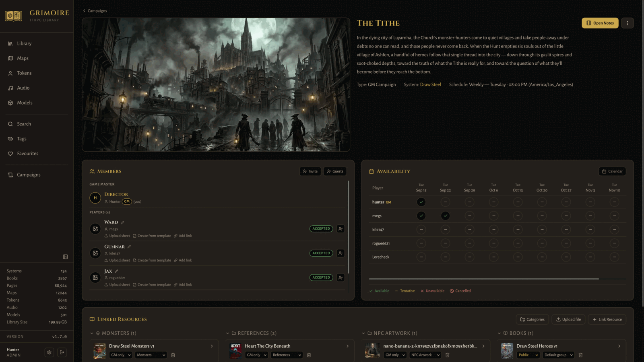Viewport: 644px width, 362px height.
Task: Set megs availability for Oct 13
Action: click(518, 216)
